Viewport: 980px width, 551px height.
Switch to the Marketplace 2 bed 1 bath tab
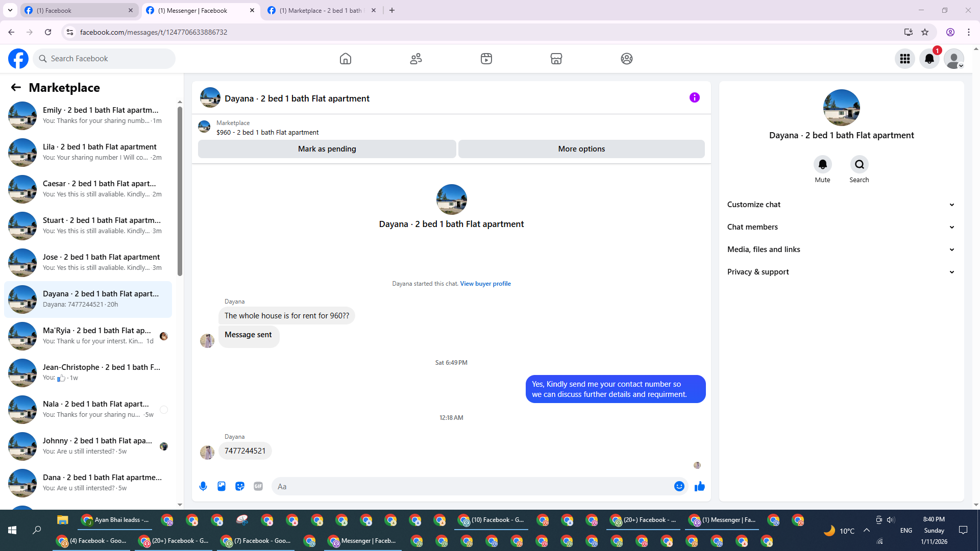[x=323, y=10]
